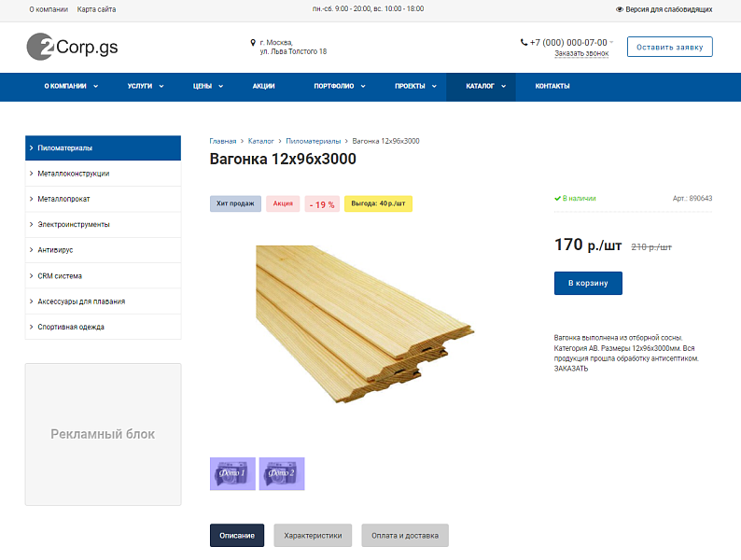This screenshot has width=741, height=560.
Task: Switch to the Оплата и доставка tab
Action: [x=405, y=536]
